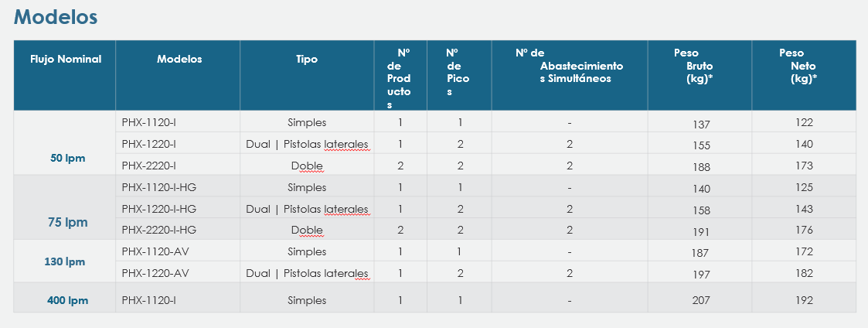Viewport: 868px width, 328px height.
Task: Select the "Abastecimientos Simultáneos" header cell
Action: [x=570, y=66]
